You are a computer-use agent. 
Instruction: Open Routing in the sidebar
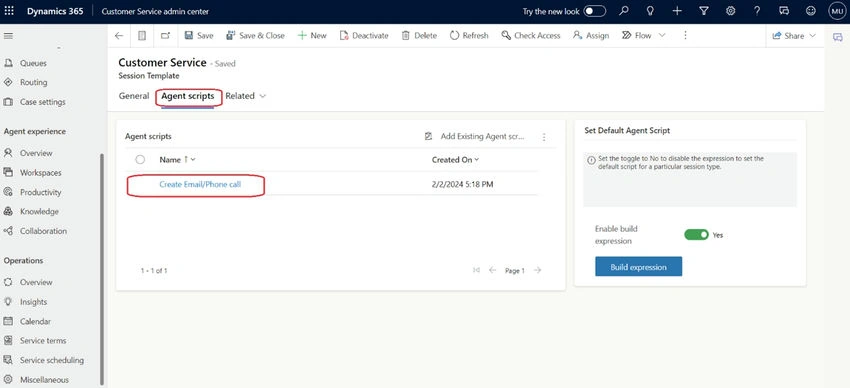34,82
